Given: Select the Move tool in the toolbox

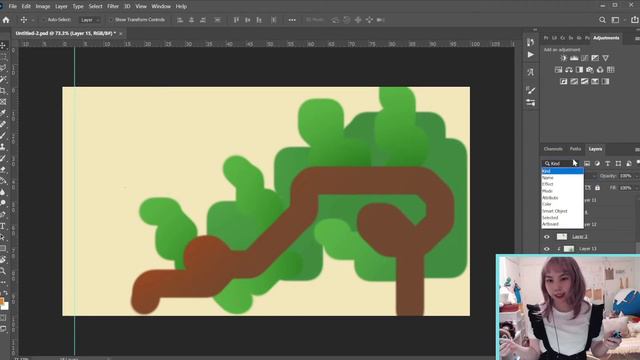Looking at the screenshot, I should click(3, 45).
